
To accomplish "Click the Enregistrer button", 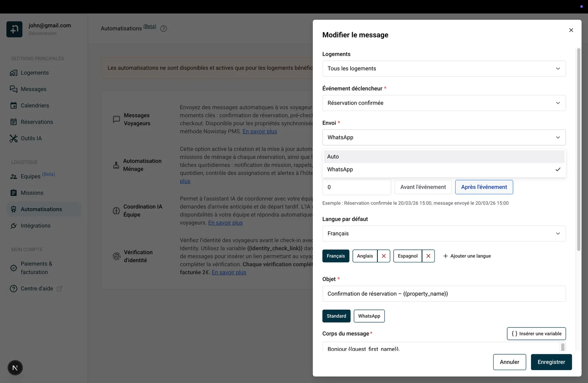I will [x=551, y=362].
